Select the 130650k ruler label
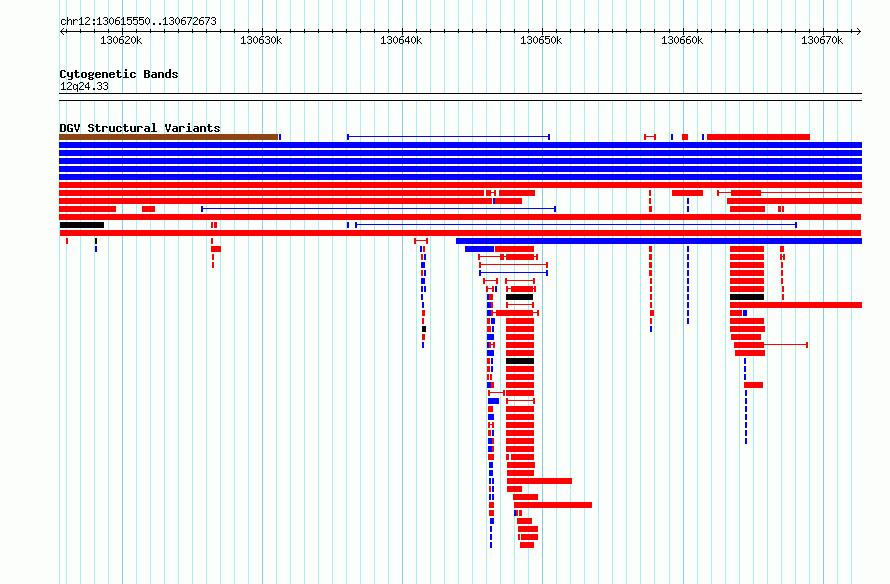890x584 pixels. click(x=541, y=40)
